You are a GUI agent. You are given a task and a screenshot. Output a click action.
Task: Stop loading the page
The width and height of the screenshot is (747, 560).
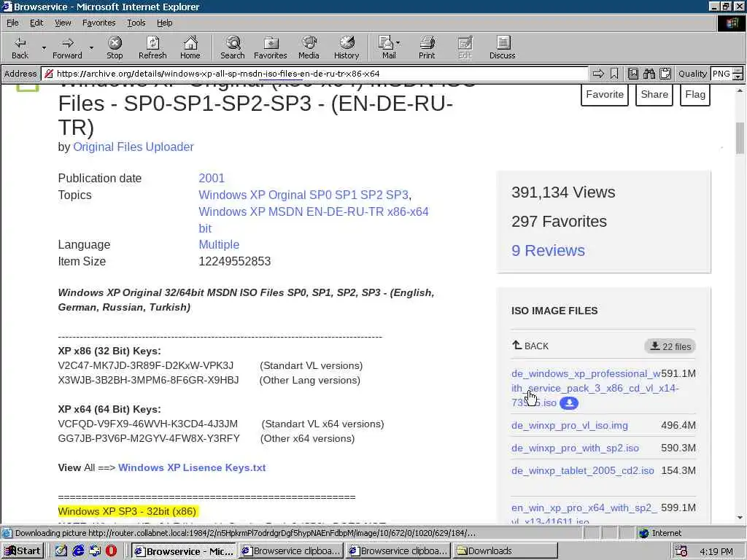pos(115,47)
